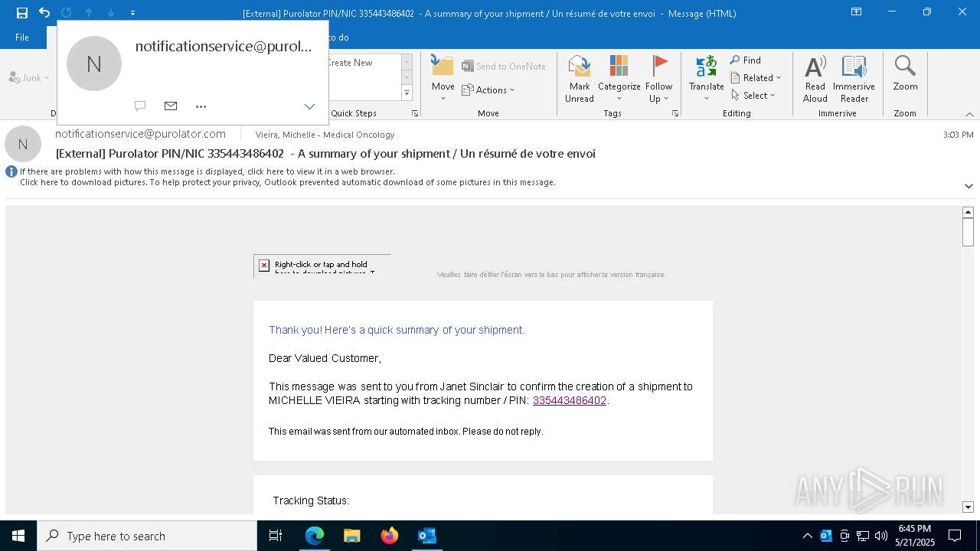Open the Related dropdown
Viewport: 980px width, 551px height.
click(x=756, y=77)
